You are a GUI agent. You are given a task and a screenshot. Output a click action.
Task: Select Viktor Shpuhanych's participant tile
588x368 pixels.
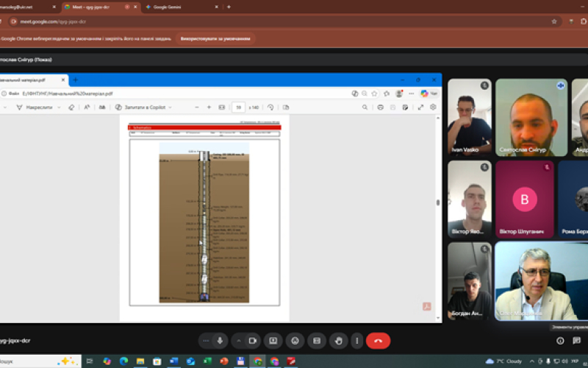(x=523, y=199)
